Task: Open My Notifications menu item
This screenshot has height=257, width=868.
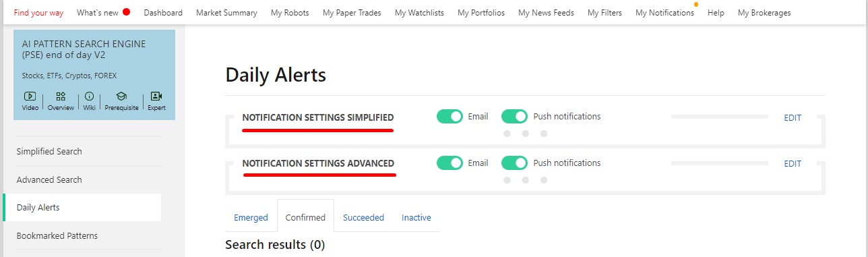Action: pos(664,12)
